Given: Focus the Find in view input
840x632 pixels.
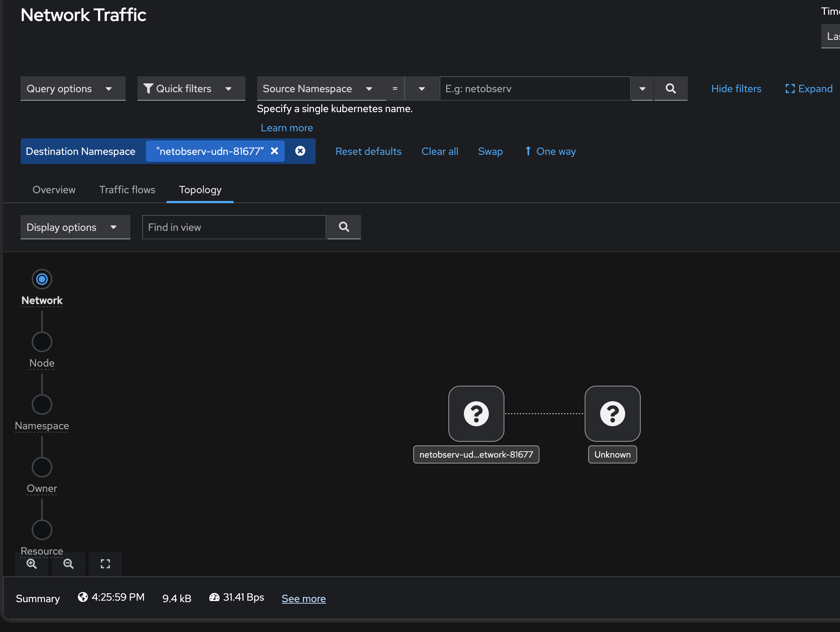Looking at the screenshot, I should tap(234, 227).
